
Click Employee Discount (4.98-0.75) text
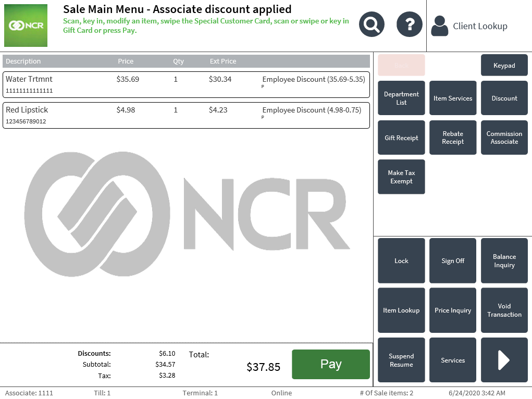coord(312,110)
